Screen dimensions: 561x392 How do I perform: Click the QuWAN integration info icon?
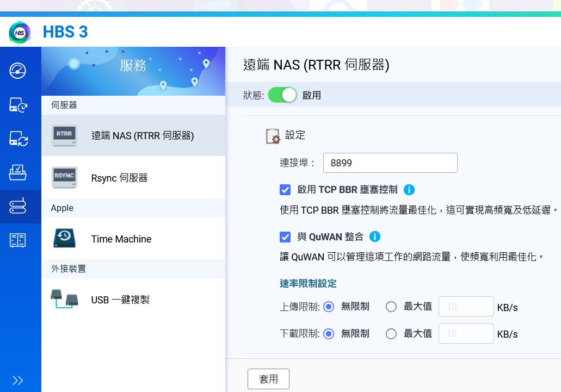coord(374,237)
